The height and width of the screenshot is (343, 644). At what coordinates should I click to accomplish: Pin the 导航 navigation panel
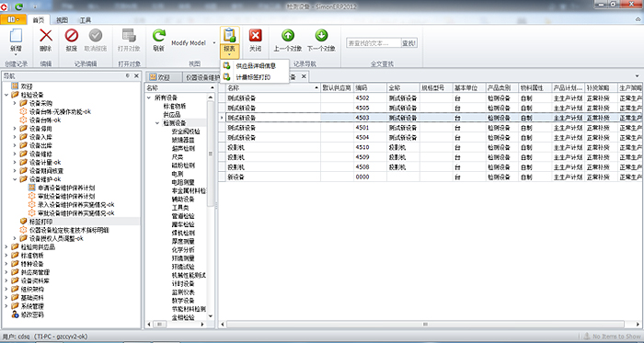[128, 76]
